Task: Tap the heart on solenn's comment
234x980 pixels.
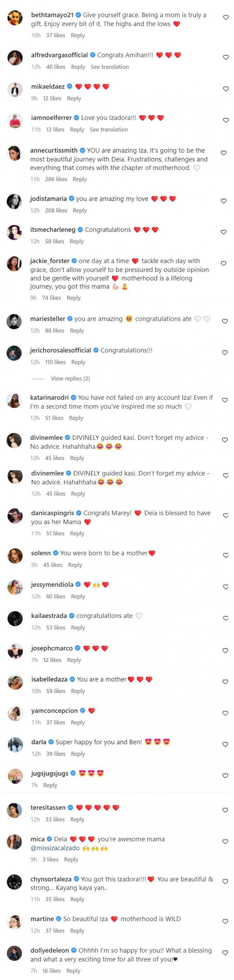Action: (226, 555)
